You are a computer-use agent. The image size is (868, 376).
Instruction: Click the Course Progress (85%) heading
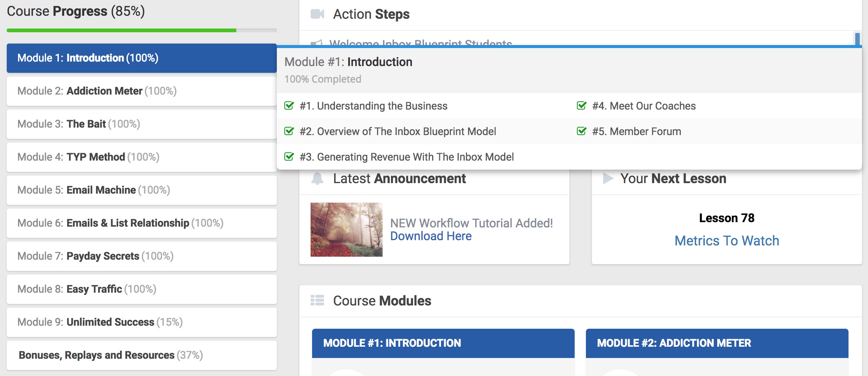[76, 11]
